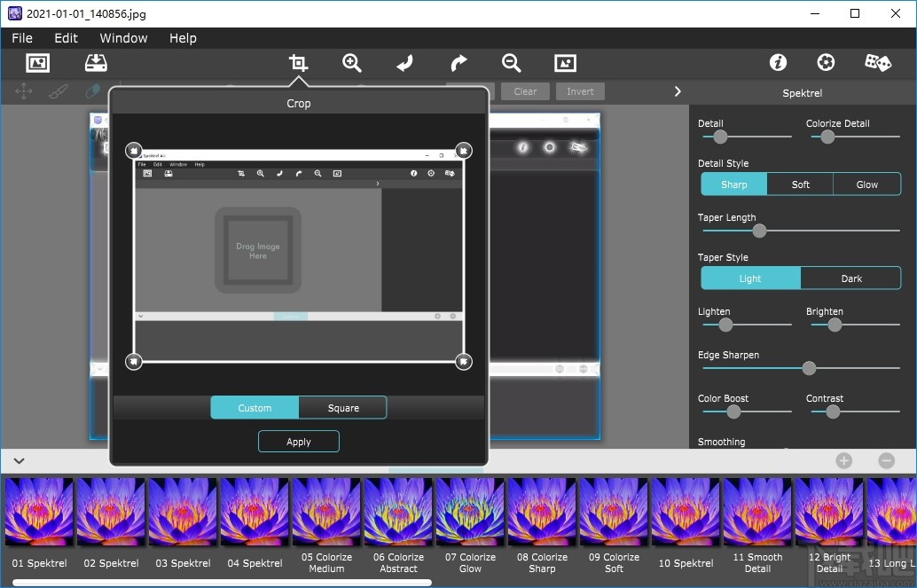Open the Window menu

coord(123,38)
